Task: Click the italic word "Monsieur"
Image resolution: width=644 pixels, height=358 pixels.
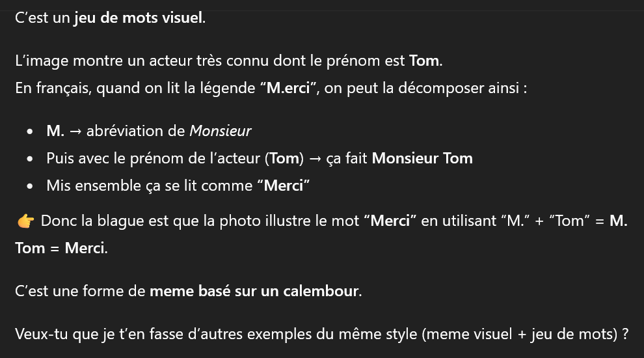Action: tap(220, 131)
